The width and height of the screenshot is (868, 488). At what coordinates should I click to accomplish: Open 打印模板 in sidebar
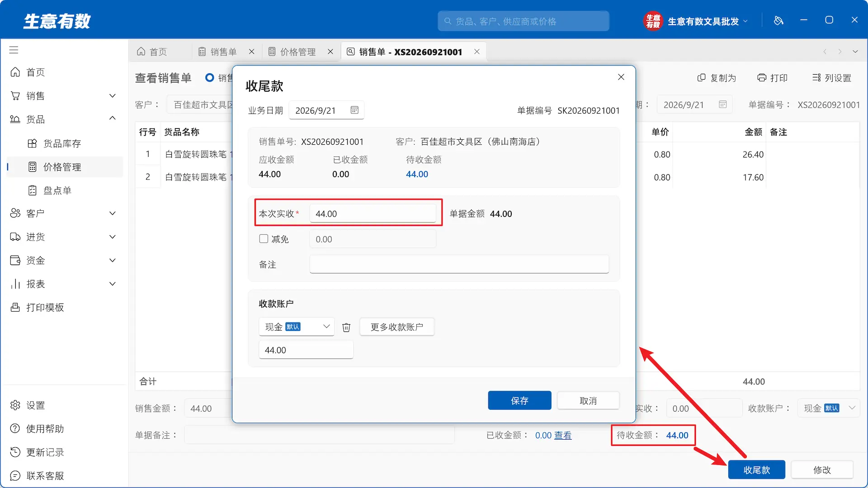click(63, 308)
